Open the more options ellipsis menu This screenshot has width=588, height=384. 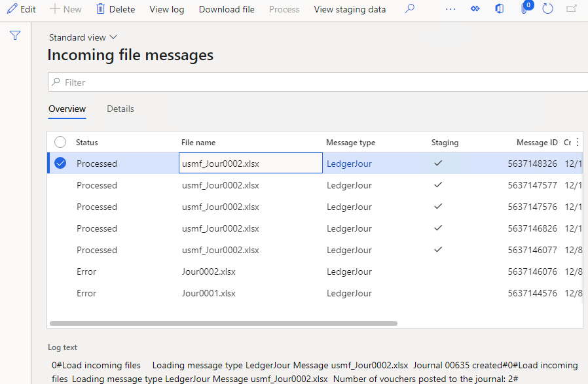click(450, 9)
